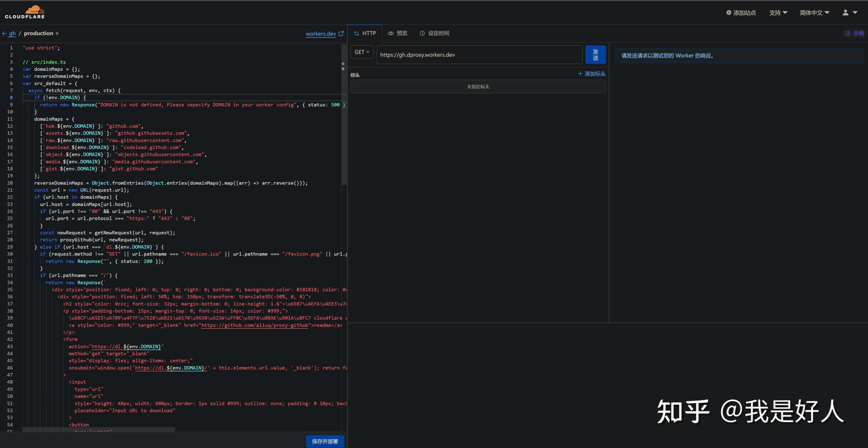
Task: Click the async fetch(request, env, ctx) line
Action: point(75,90)
